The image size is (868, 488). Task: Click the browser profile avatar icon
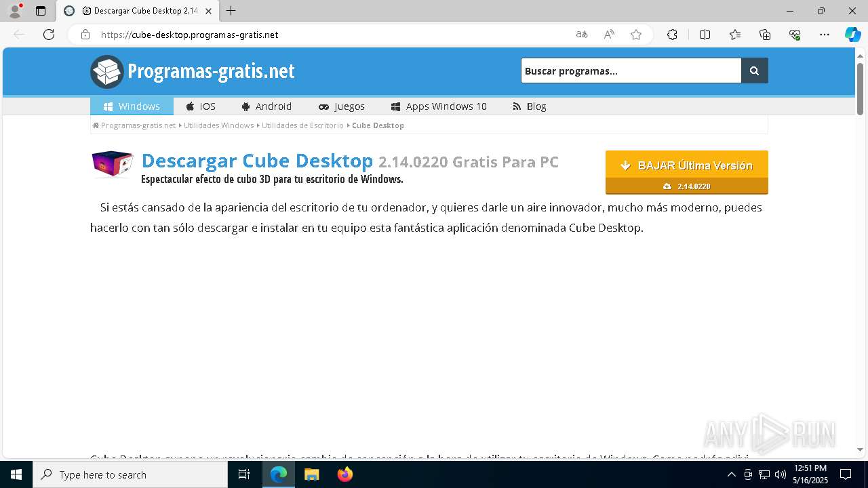14,11
